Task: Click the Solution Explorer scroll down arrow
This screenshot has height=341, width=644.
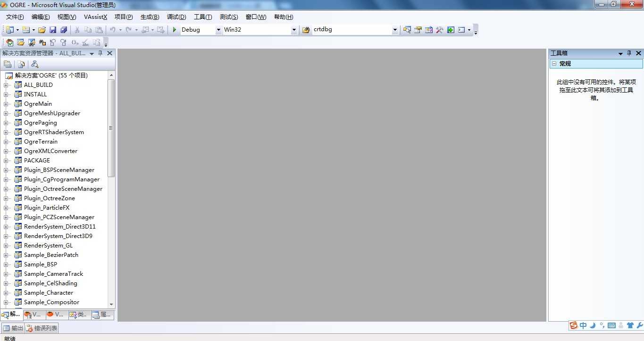Action: (x=111, y=305)
